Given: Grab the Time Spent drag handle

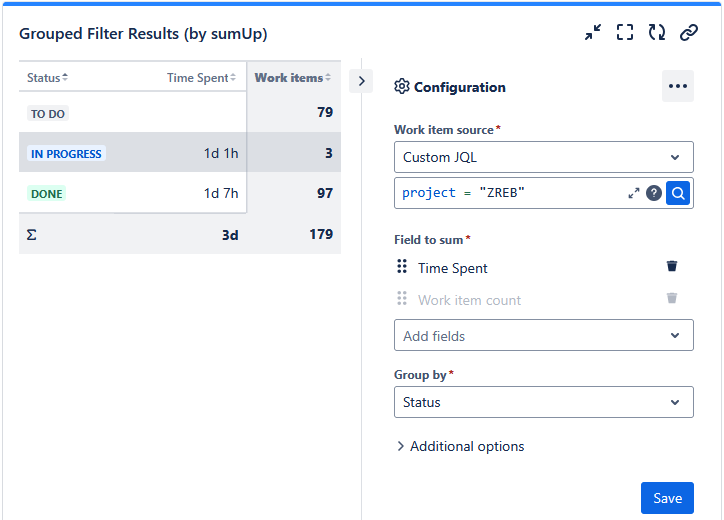Looking at the screenshot, I should coord(402,267).
